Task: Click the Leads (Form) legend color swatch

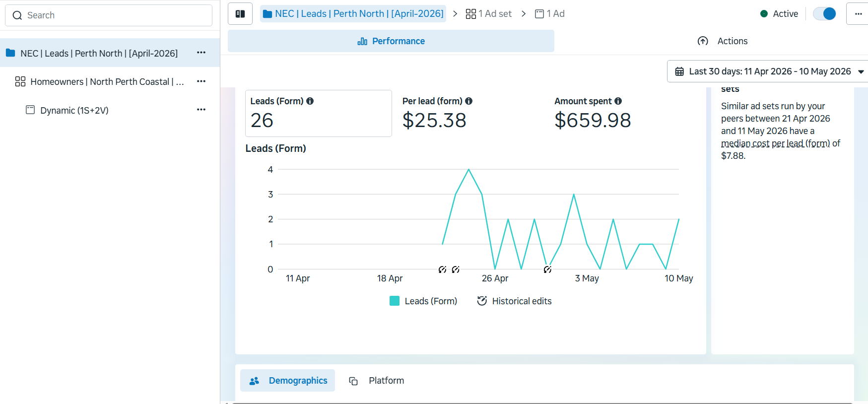Action: (x=395, y=301)
